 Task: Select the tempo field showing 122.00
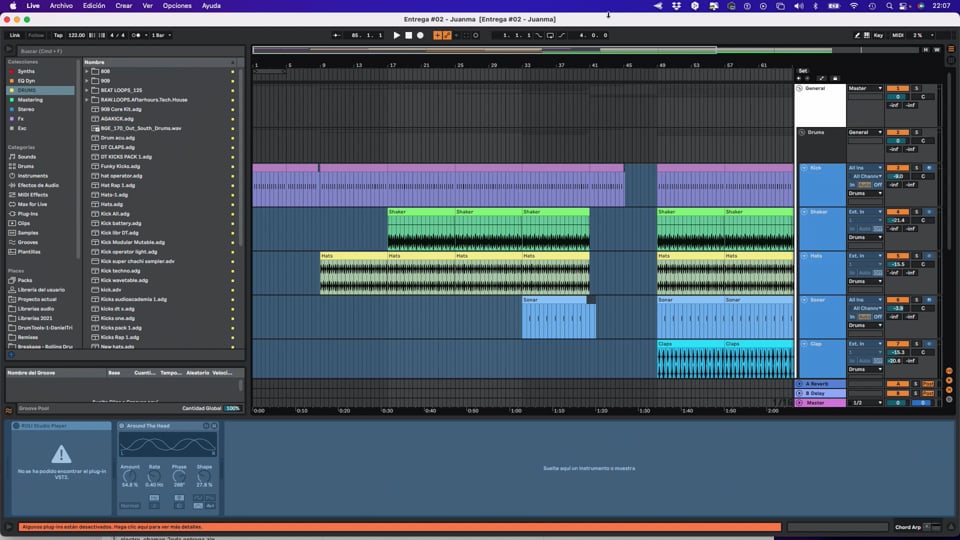77,36
